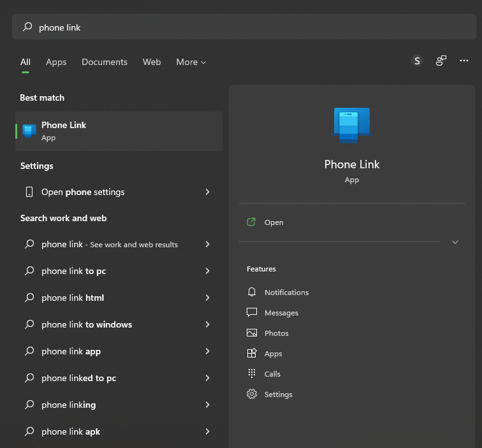Expand arrow for phone link html
Image resolution: width=482 pixels, height=448 pixels.
point(207,298)
